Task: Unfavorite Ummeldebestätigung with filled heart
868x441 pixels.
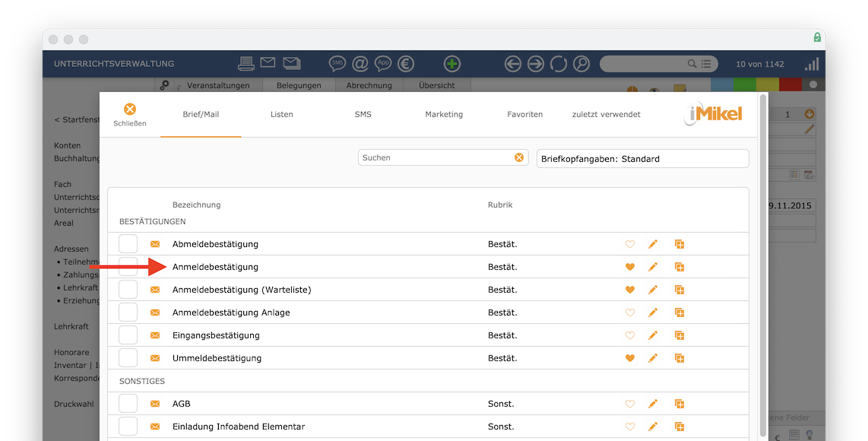Action: [x=630, y=358]
